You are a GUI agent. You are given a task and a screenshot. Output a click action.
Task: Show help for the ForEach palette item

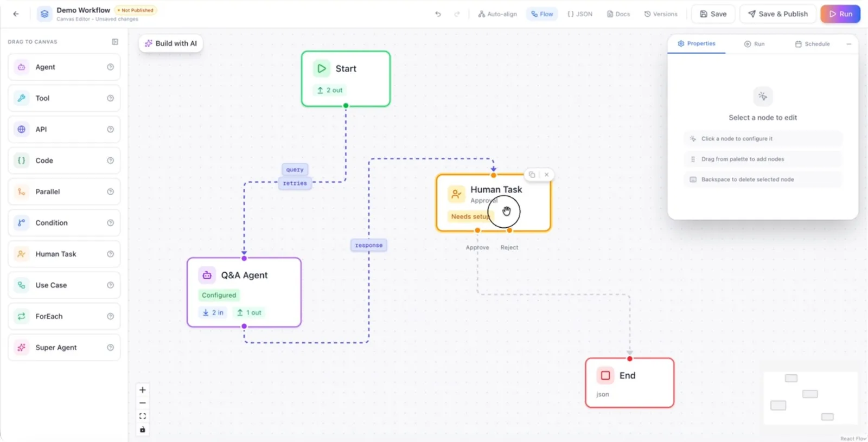click(111, 316)
